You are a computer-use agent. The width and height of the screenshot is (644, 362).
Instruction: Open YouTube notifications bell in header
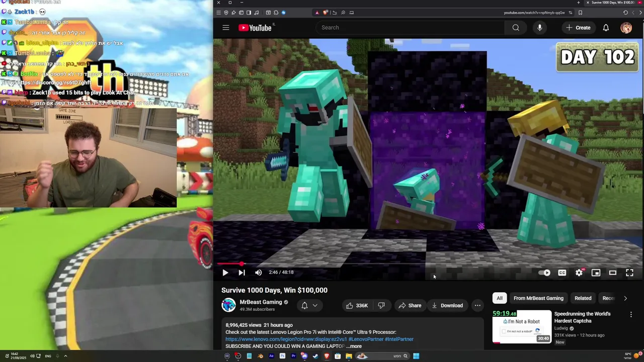pyautogui.click(x=606, y=28)
